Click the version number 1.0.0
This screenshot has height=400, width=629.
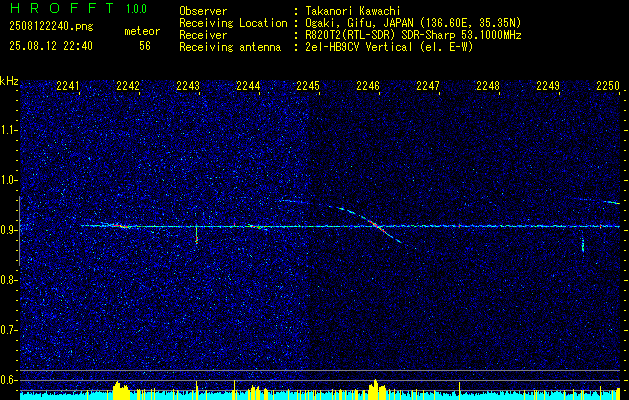(x=136, y=9)
